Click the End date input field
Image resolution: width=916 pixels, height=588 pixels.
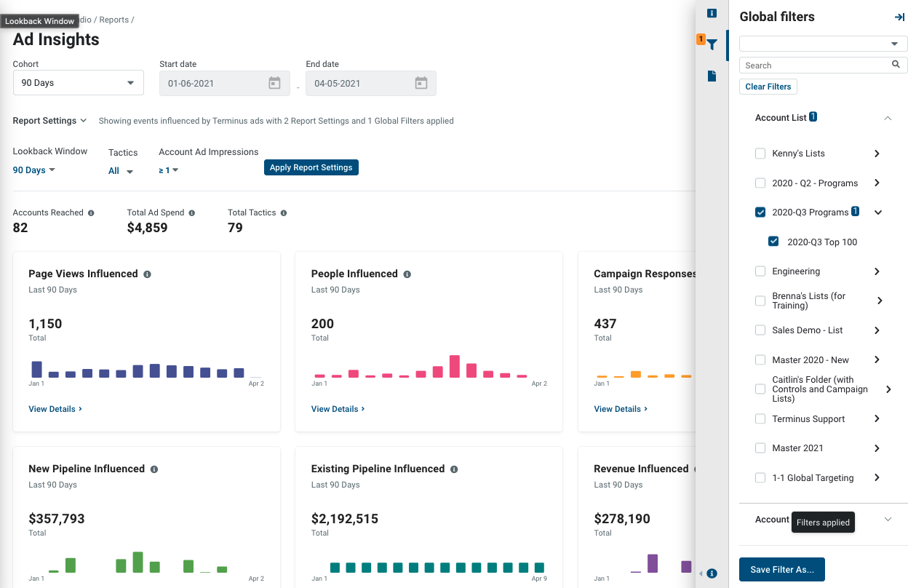(371, 83)
